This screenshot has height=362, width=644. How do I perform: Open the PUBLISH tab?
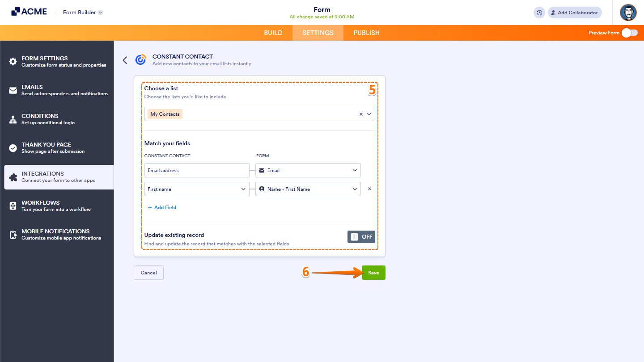[366, 33]
